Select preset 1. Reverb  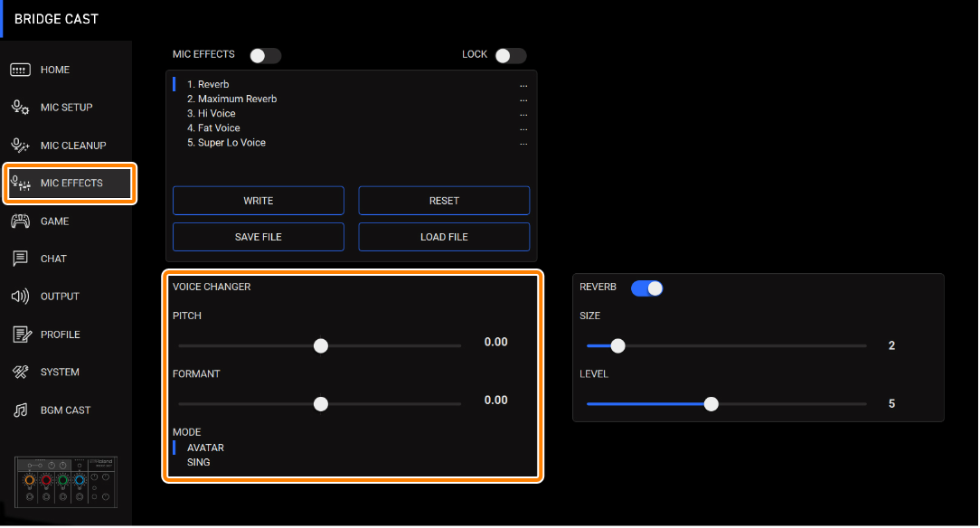point(208,84)
